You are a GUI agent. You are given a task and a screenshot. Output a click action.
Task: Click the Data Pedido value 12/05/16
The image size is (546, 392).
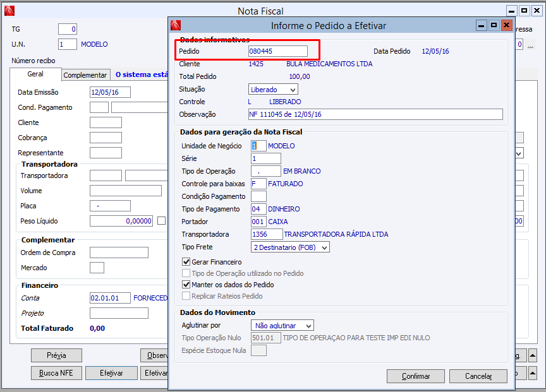(435, 51)
